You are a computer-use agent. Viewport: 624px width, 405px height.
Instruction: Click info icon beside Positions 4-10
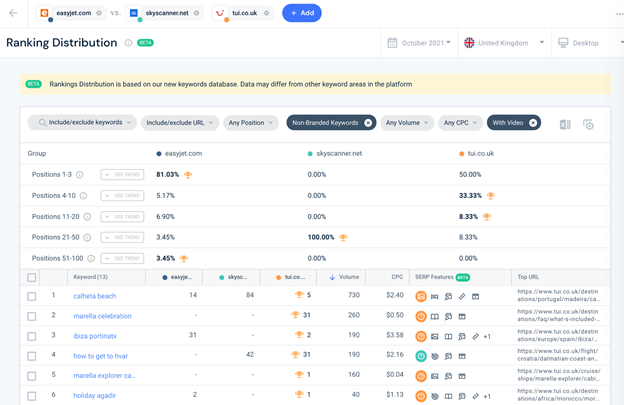pyautogui.click(x=83, y=196)
